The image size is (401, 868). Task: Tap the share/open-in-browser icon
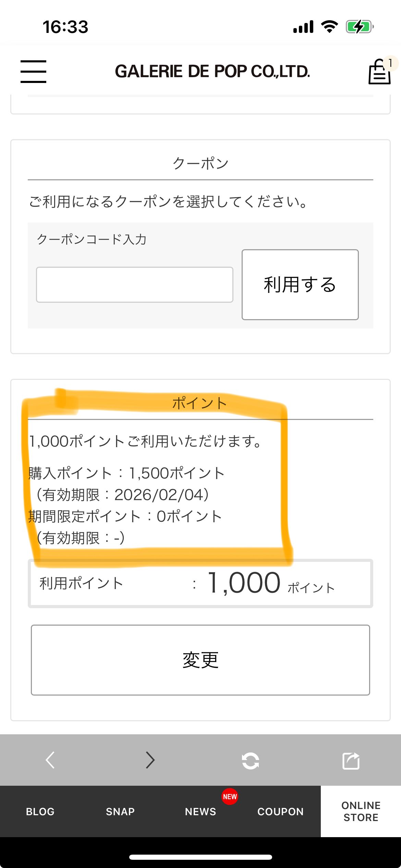pos(351,761)
